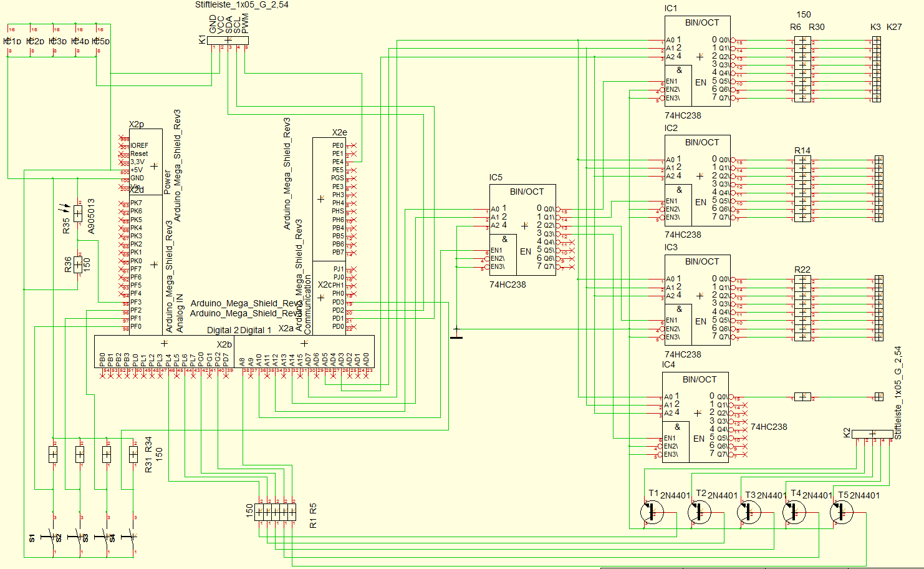924x569 pixels.
Task: Click the PK7 pin label
Action: click(x=136, y=203)
